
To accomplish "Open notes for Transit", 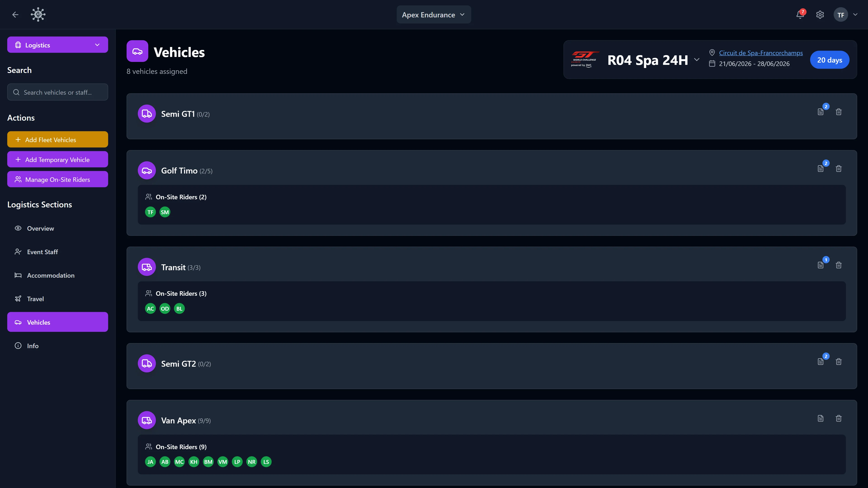I will (821, 265).
